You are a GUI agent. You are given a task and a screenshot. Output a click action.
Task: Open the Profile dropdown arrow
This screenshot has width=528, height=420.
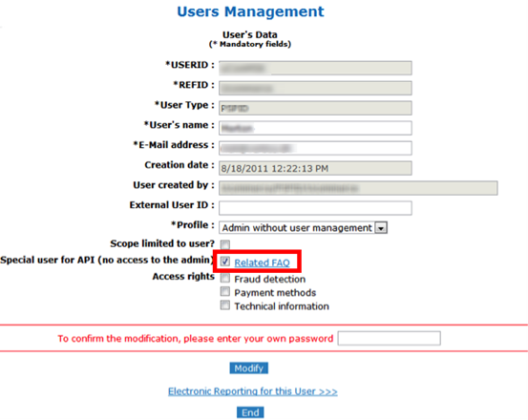(381, 228)
